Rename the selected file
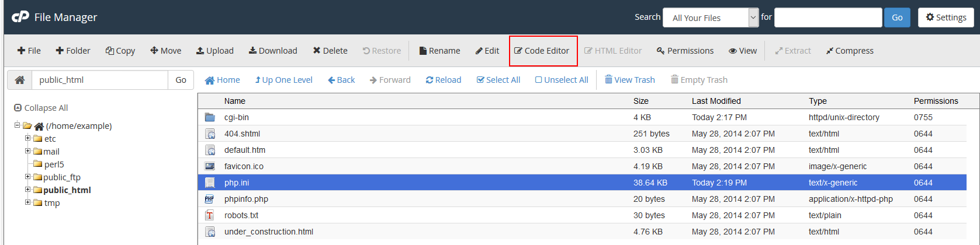 (439, 51)
